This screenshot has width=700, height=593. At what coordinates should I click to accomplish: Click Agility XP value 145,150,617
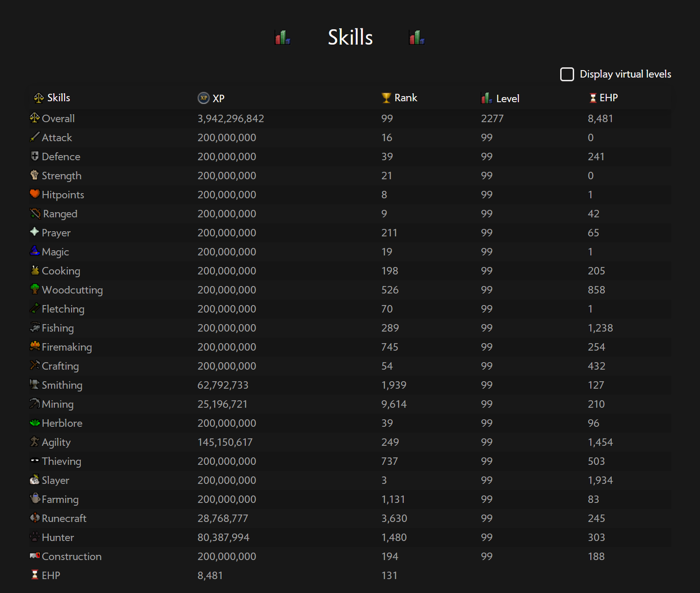coord(225,442)
